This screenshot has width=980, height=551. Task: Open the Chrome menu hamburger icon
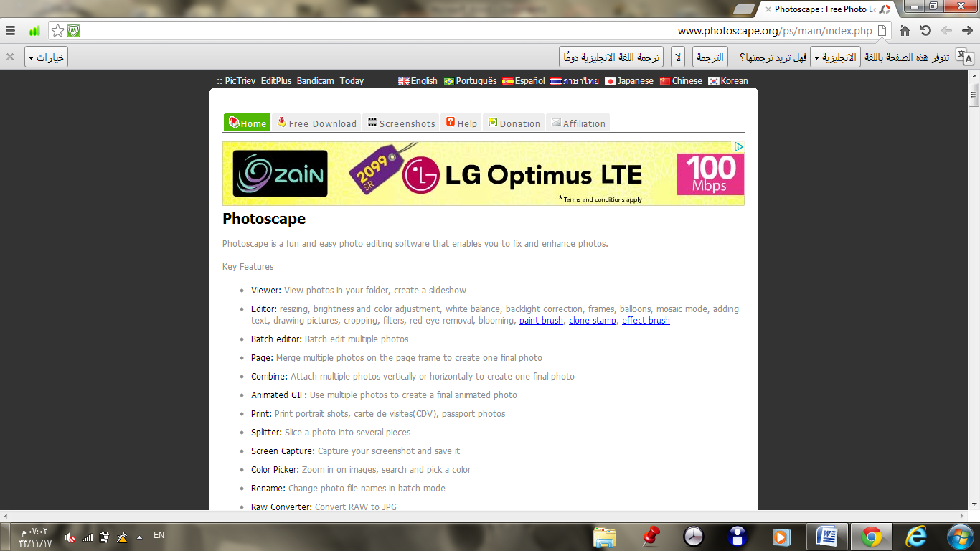pyautogui.click(x=10, y=31)
